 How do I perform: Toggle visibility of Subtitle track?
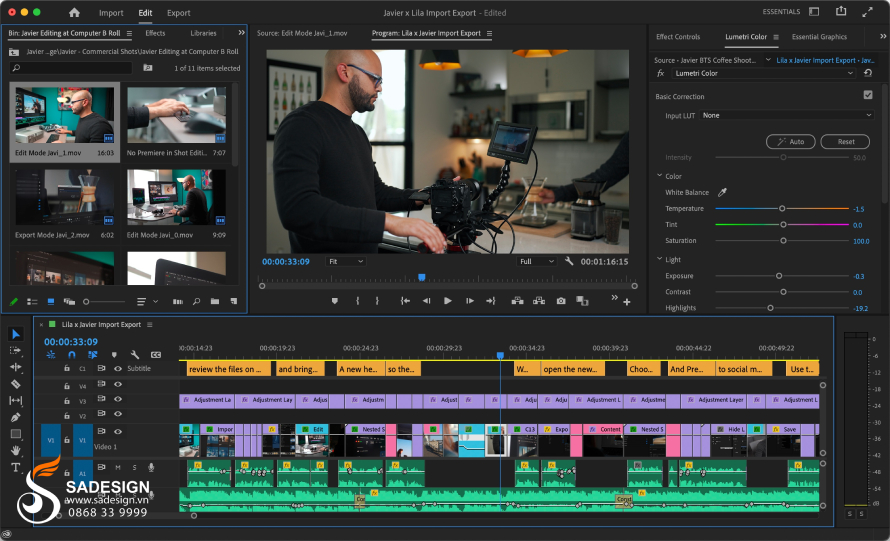coord(118,368)
